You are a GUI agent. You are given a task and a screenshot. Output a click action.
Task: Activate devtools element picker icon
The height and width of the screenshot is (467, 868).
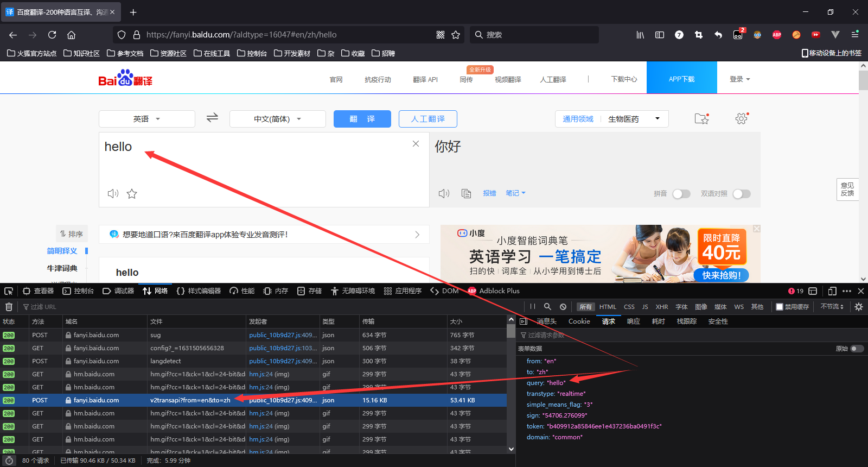pyautogui.click(x=9, y=291)
